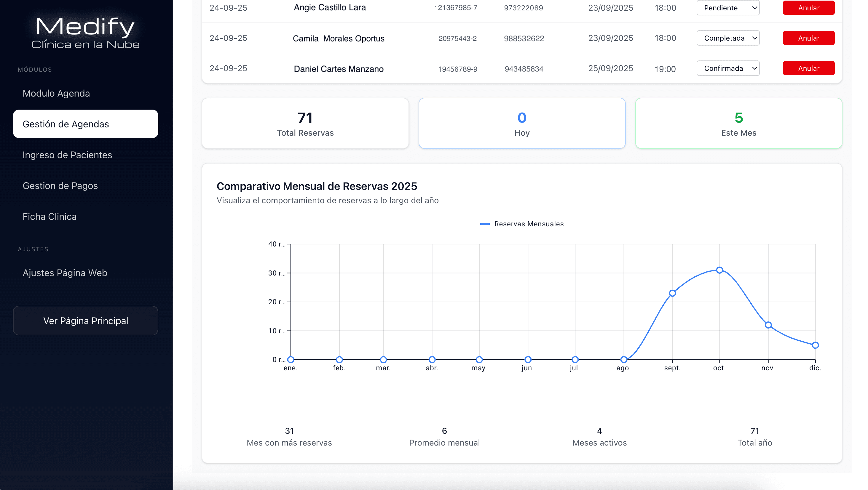Expand Confirmada status dropdown for Daniel Cartes

tap(728, 68)
